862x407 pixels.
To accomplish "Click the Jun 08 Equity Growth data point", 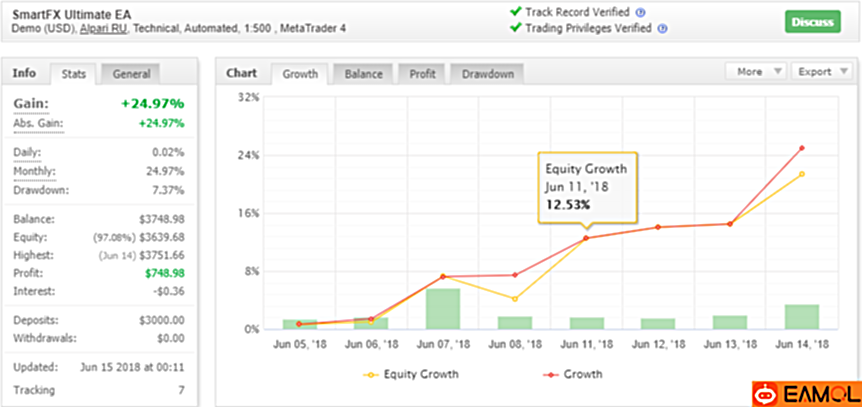I will click(x=515, y=299).
